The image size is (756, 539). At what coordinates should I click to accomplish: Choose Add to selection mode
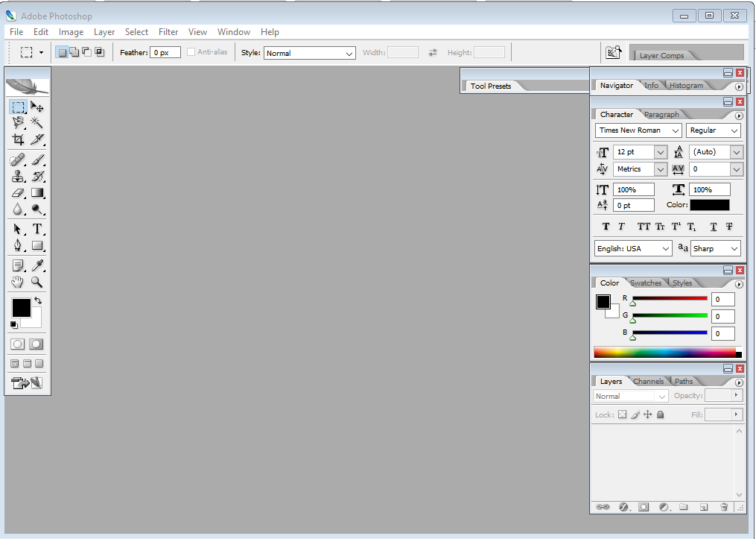(74, 52)
